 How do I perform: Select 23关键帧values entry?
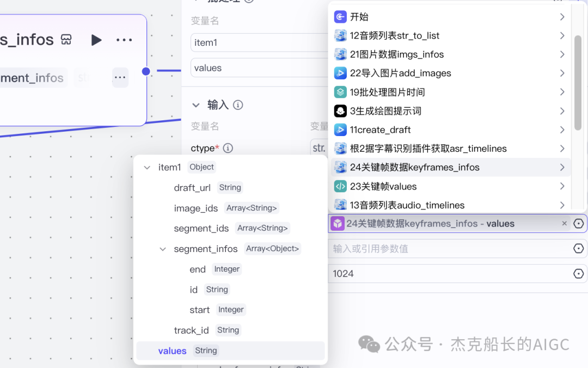point(450,186)
